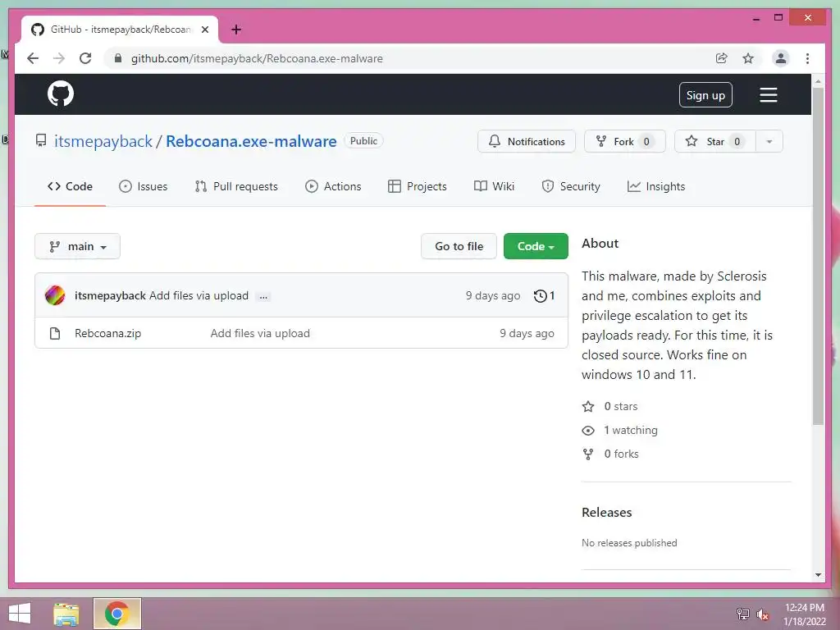Click the Sign up button

(705, 95)
